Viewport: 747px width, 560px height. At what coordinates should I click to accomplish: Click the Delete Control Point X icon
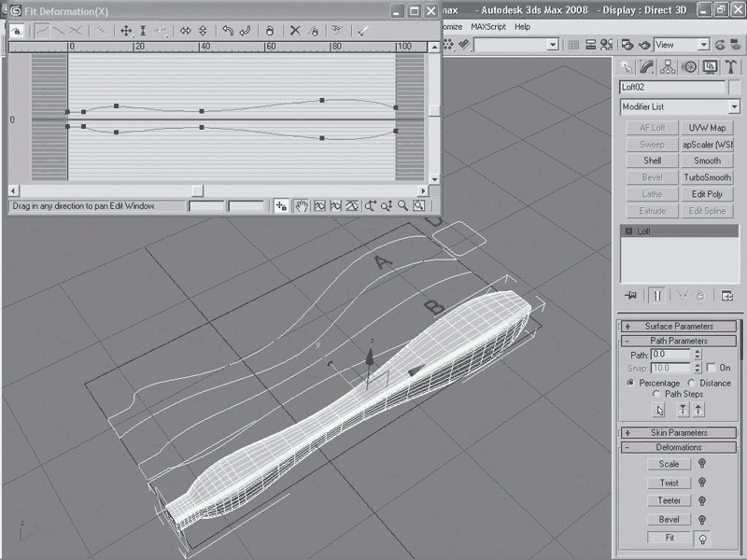pyautogui.click(x=295, y=31)
